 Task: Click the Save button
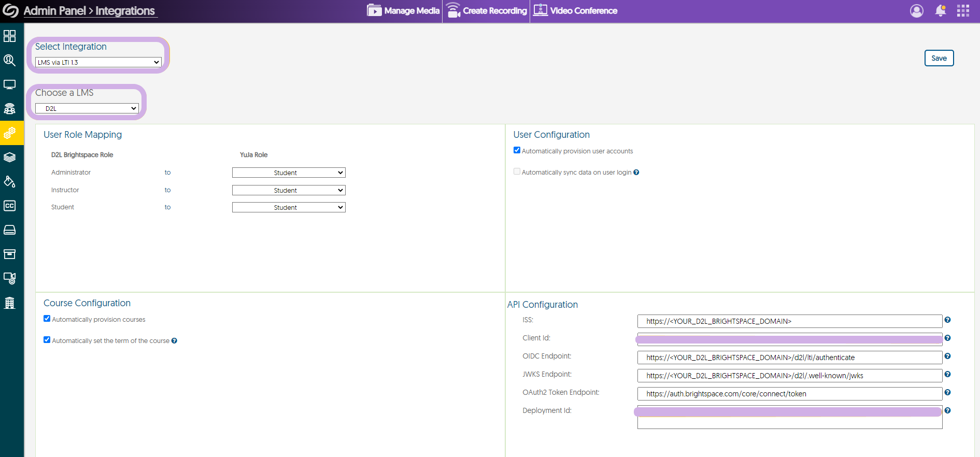pos(939,58)
